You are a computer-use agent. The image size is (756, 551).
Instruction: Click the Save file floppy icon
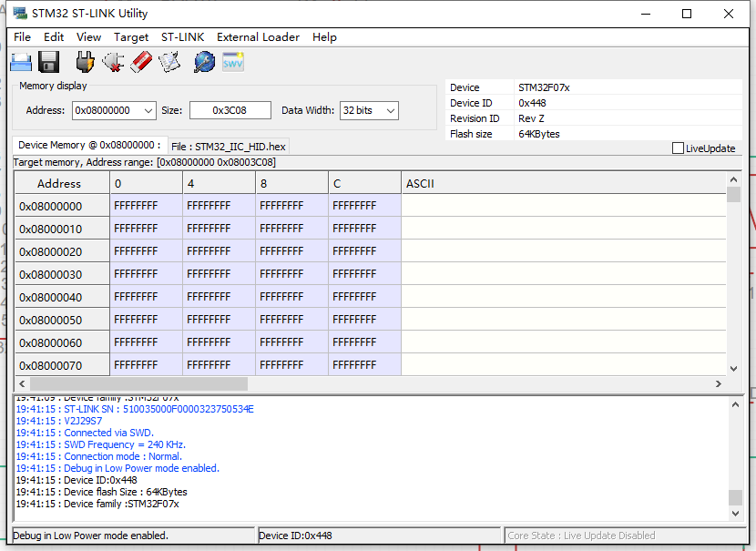pos(49,62)
